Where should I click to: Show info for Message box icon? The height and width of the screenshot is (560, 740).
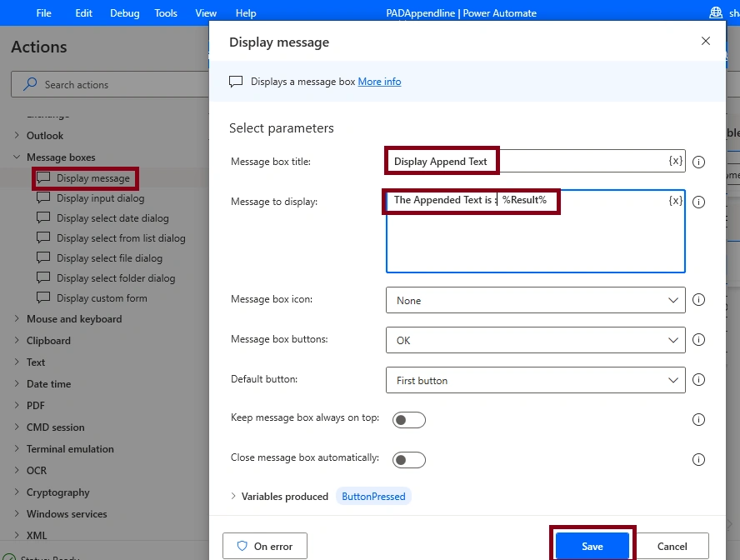(698, 299)
